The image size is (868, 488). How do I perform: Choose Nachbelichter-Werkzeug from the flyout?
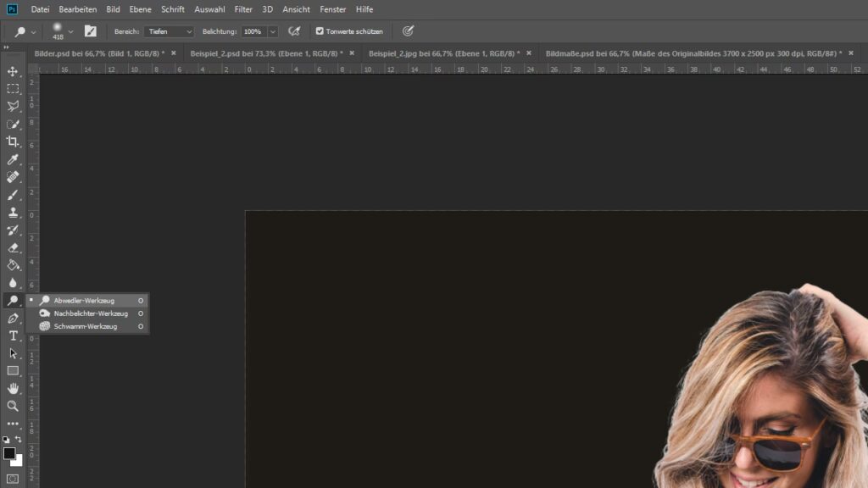pyautogui.click(x=90, y=313)
